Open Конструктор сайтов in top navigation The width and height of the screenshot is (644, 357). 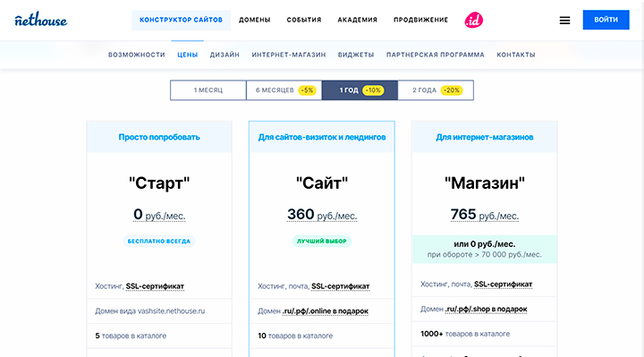coord(181,20)
